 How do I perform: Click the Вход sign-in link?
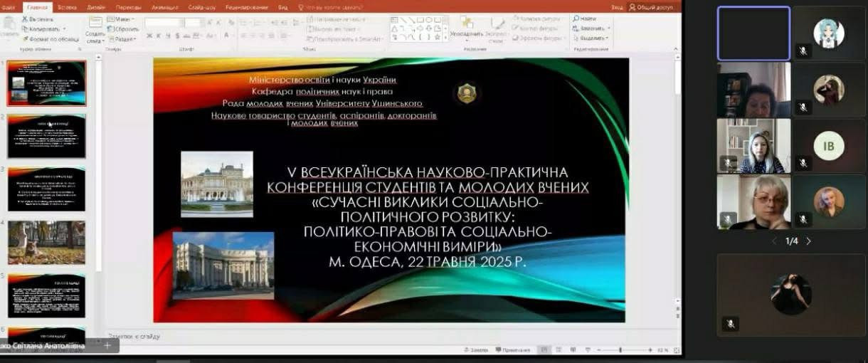point(617,6)
